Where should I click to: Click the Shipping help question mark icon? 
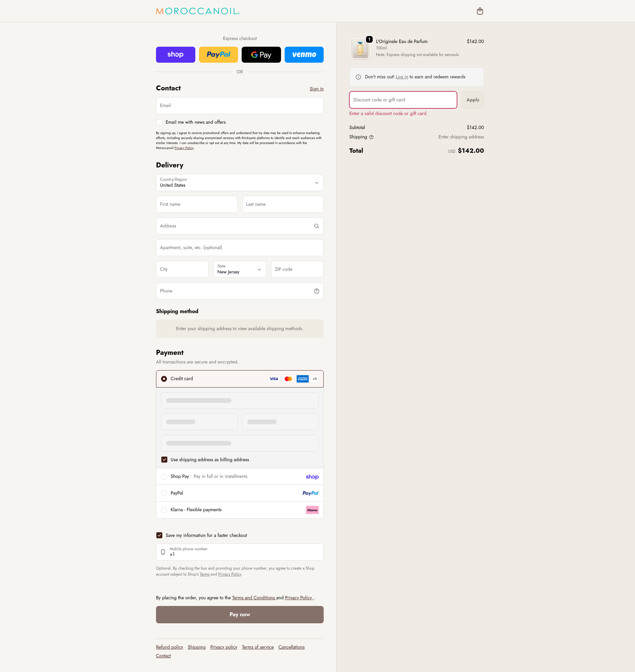[x=371, y=137]
